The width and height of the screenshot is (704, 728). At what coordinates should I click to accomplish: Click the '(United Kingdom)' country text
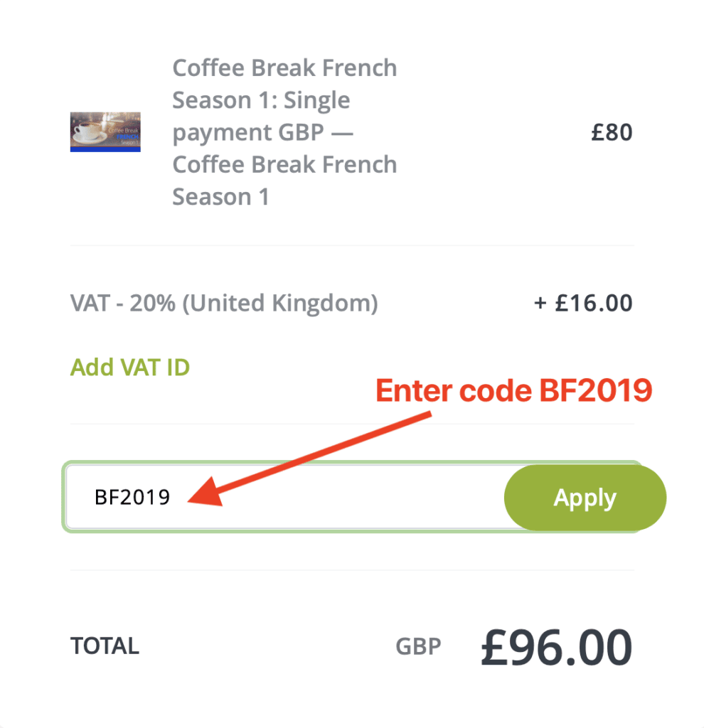tap(280, 304)
